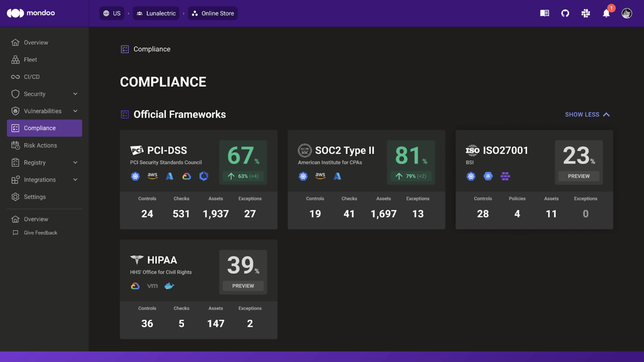
Task: Click PCI-DSS trend indicator 63% (+4)
Action: tap(243, 176)
